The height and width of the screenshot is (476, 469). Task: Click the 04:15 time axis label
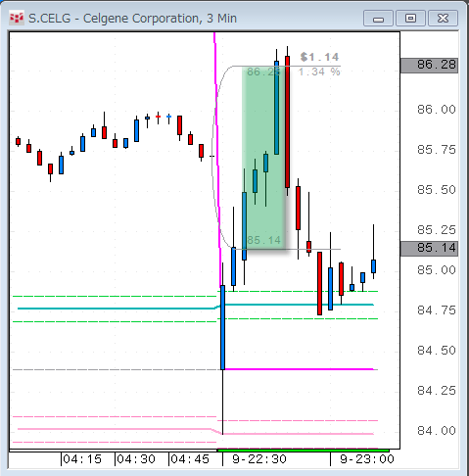(x=82, y=459)
